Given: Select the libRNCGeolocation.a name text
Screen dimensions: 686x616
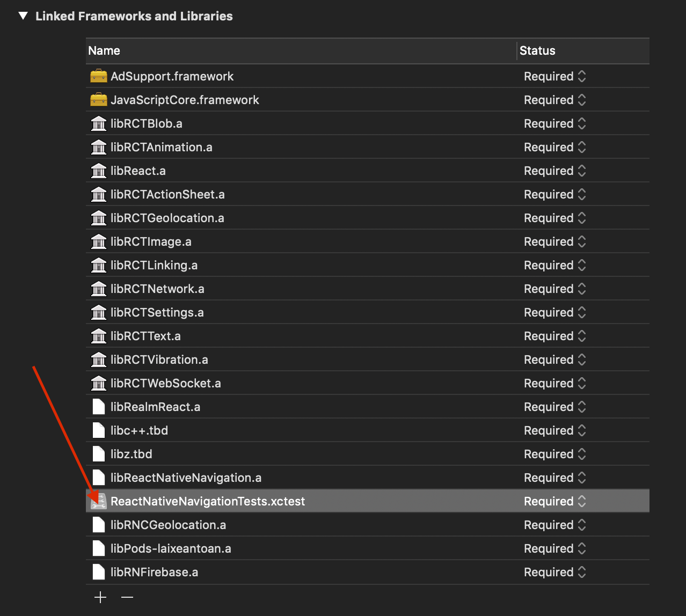Looking at the screenshot, I should [x=168, y=525].
